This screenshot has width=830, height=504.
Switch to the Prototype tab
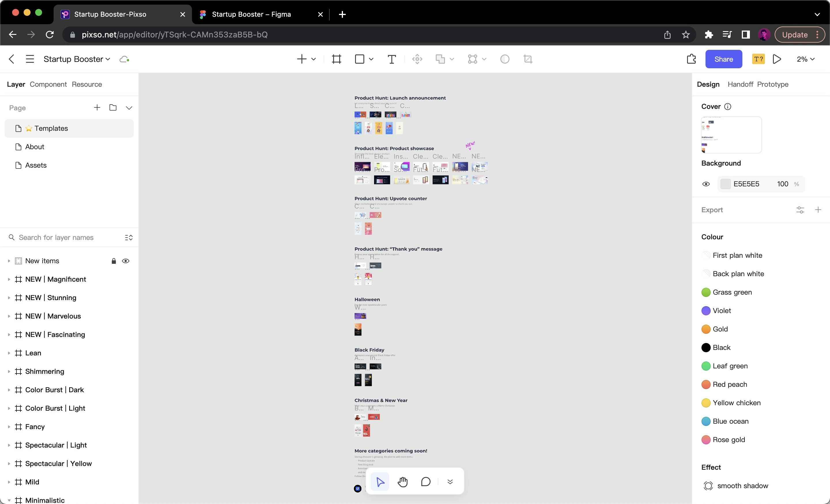[772, 84]
